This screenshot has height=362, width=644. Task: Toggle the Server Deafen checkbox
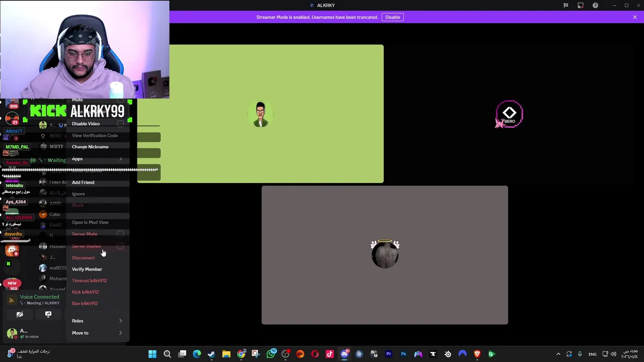pos(120,246)
